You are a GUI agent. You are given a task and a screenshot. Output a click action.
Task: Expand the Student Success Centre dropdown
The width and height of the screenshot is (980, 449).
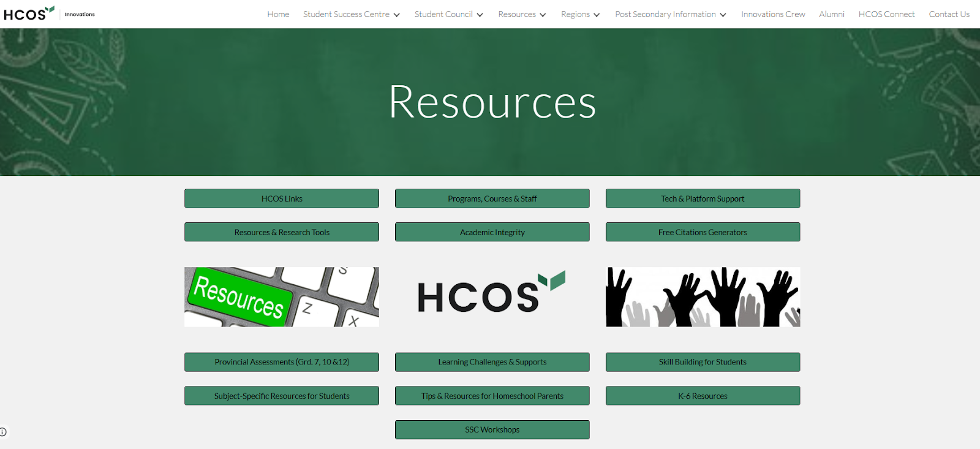(x=396, y=15)
